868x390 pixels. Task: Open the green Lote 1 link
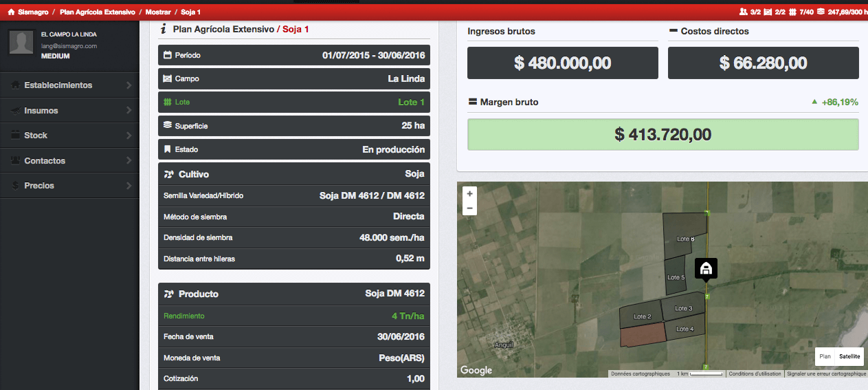coord(411,102)
